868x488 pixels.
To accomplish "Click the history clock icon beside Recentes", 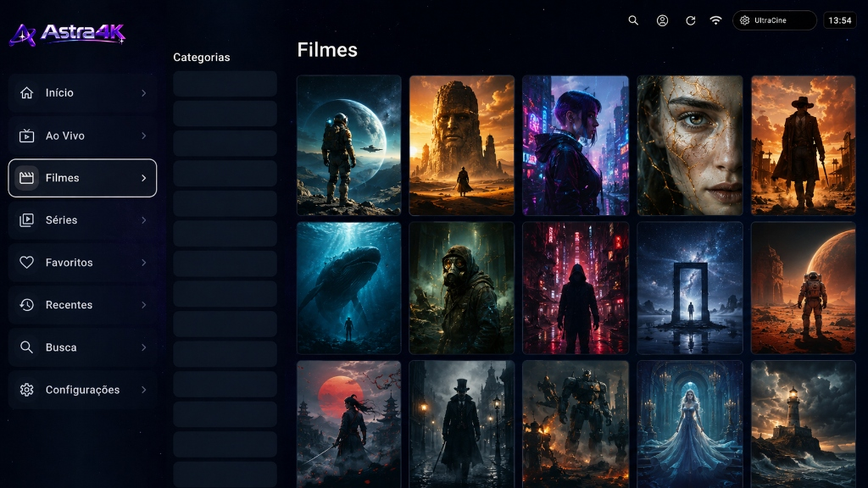I will [26, 305].
